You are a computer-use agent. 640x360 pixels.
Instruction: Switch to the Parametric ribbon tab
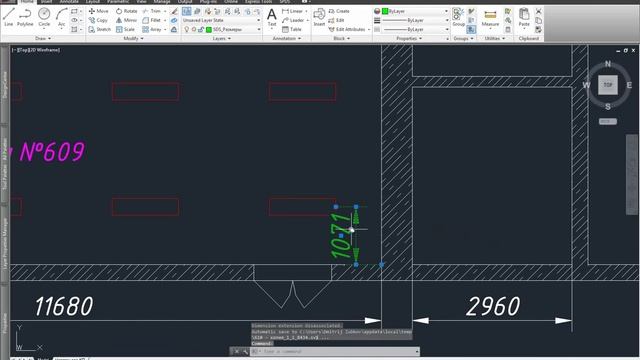point(118,2)
